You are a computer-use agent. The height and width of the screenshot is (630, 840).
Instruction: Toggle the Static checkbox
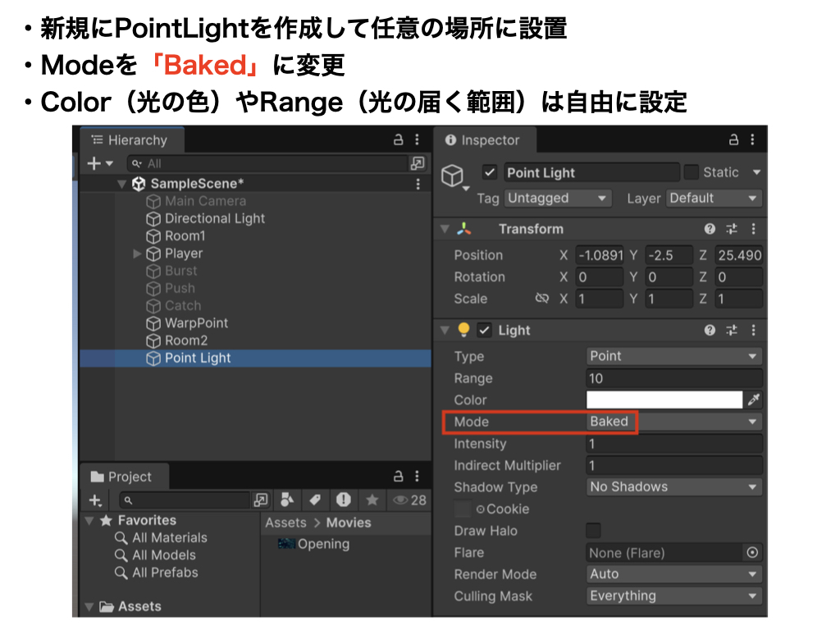coord(692,172)
